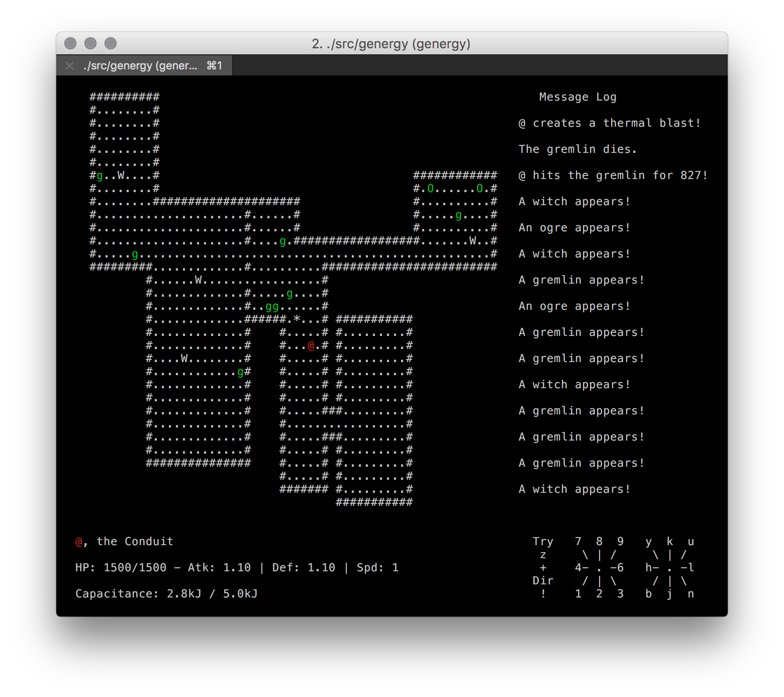The height and width of the screenshot is (697, 784).
Task: Click the 'Spd: 1' stat in the status line
Action: point(377,568)
